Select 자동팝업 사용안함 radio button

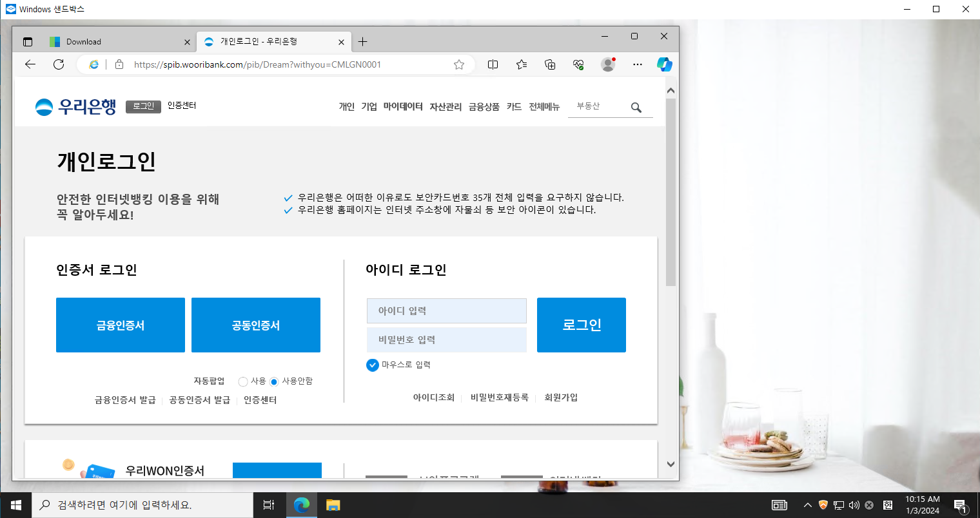pyautogui.click(x=274, y=381)
